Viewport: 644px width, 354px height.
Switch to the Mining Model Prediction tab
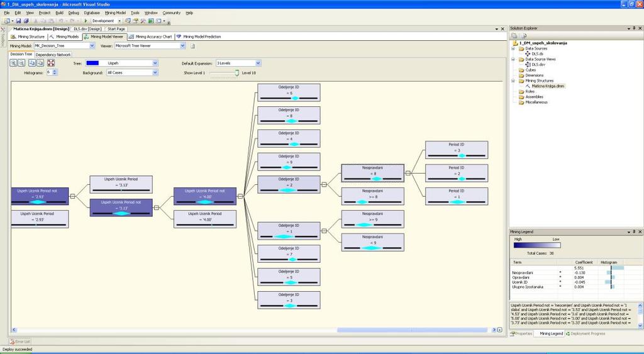point(198,36)
